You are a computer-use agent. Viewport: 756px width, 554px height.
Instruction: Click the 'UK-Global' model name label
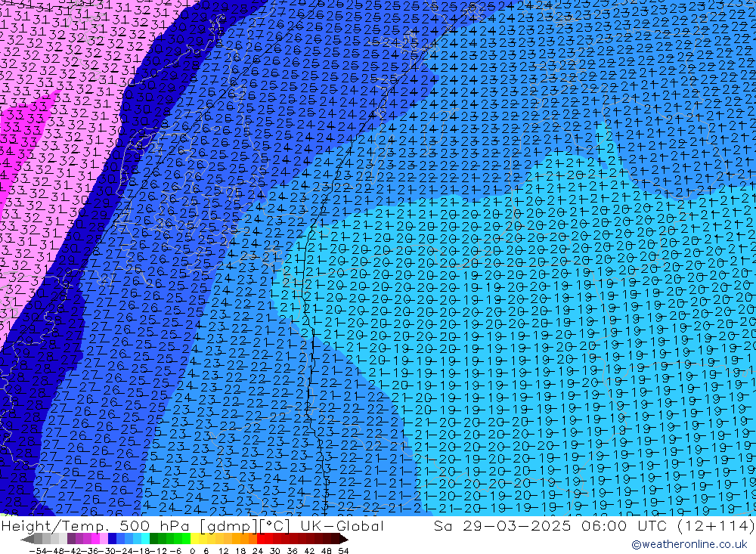(x=342, y=525)
